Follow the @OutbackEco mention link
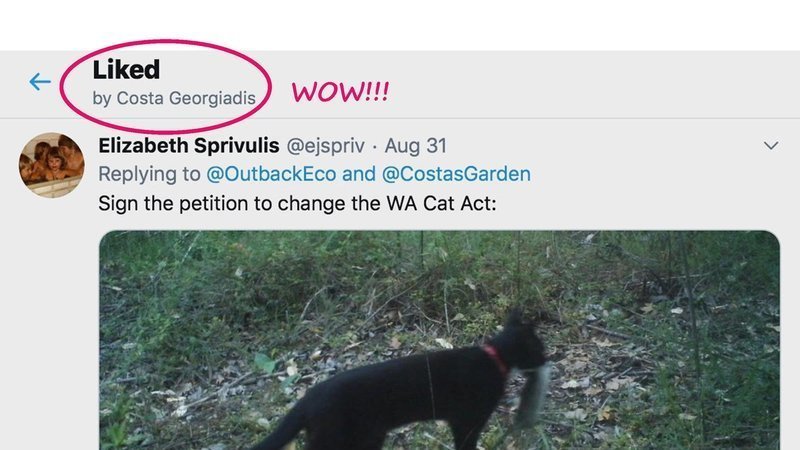 271,174
